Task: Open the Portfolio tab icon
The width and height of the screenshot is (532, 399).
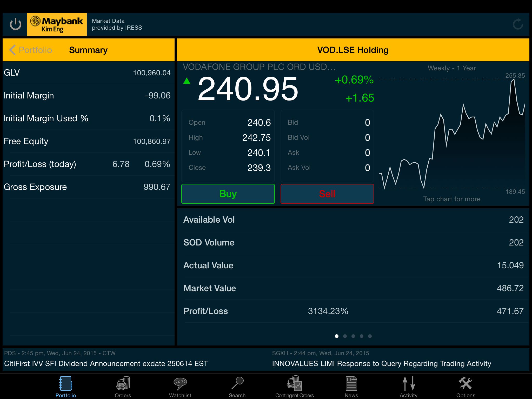Action: [x=66, y=384]
